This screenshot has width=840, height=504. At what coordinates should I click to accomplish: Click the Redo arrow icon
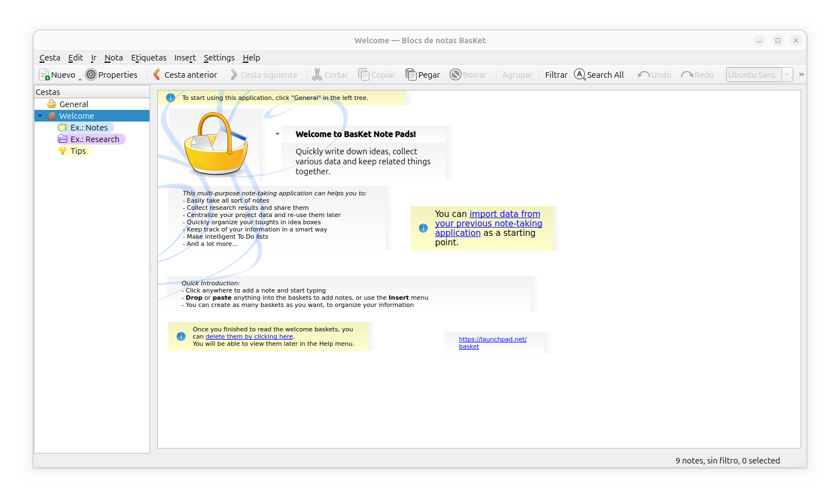coord(687,74)
